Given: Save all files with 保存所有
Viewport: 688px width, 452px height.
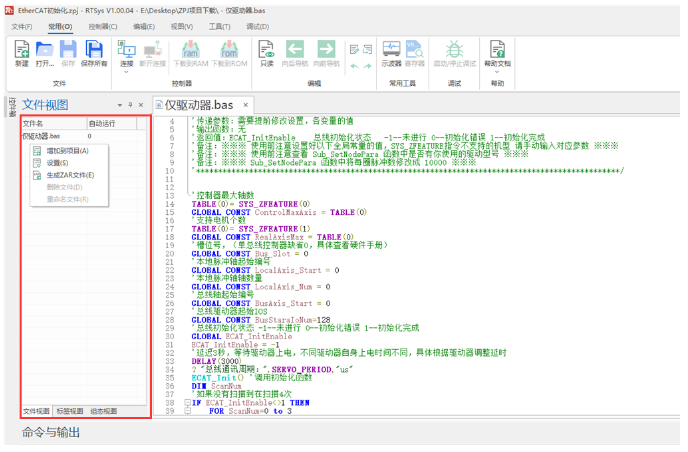Looking at the screenshot, I should point(94,49).
